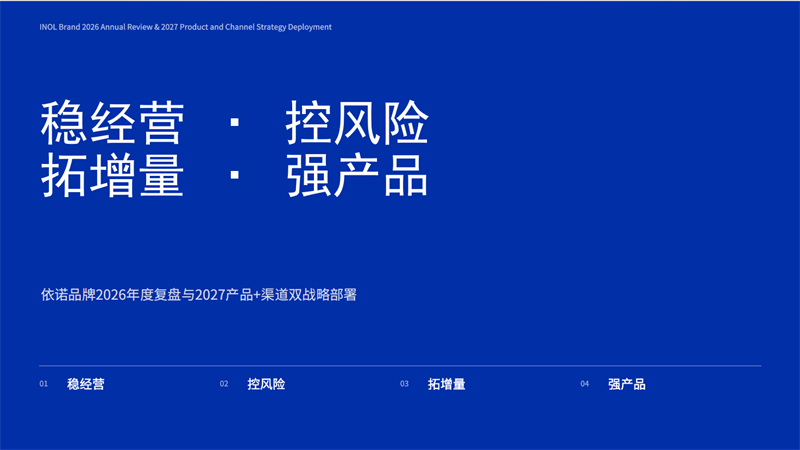
Task: Open the bottom section label 控风险
Action: (266, 384)
